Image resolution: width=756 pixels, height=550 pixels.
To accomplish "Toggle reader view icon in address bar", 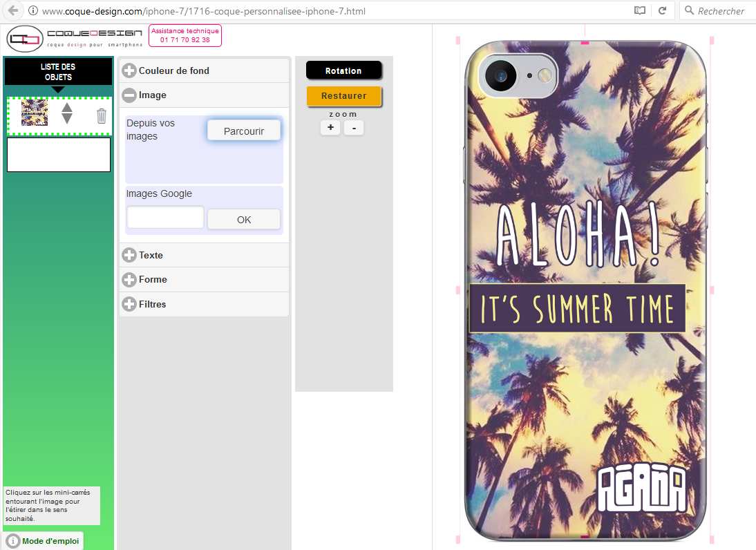I will tap(639, 10).
